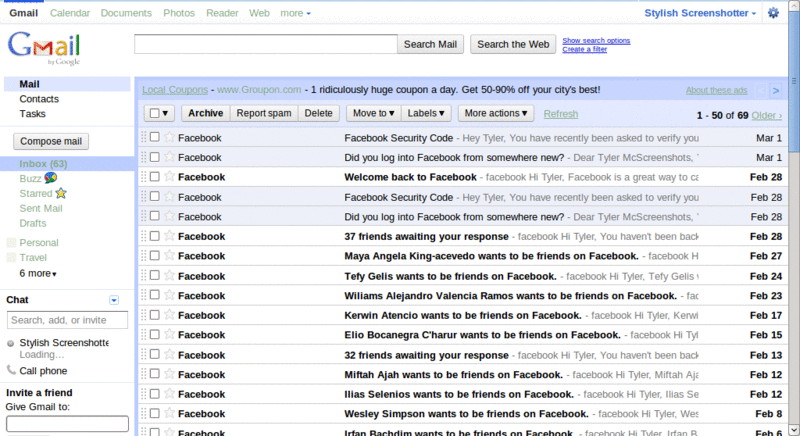This screenshot has height=436, width=800.
Task: Select the Welcome back to Facebook email checkbox
Action: pos(155,176)
